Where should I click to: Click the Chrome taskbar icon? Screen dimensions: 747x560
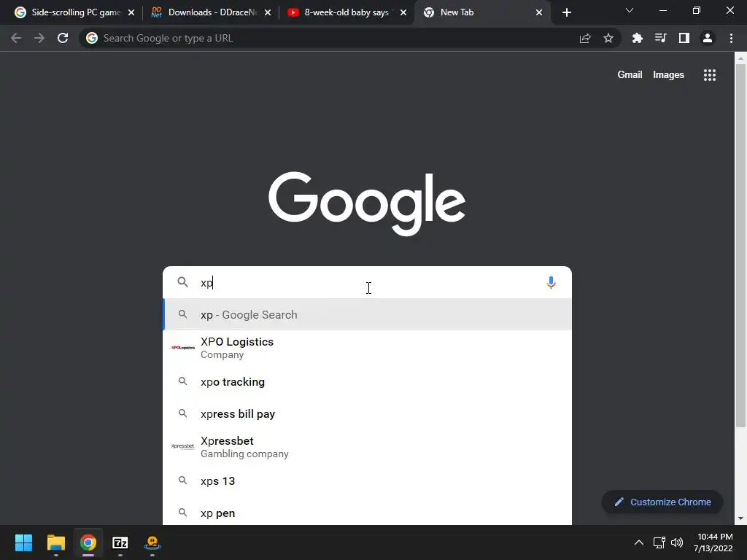88,542
